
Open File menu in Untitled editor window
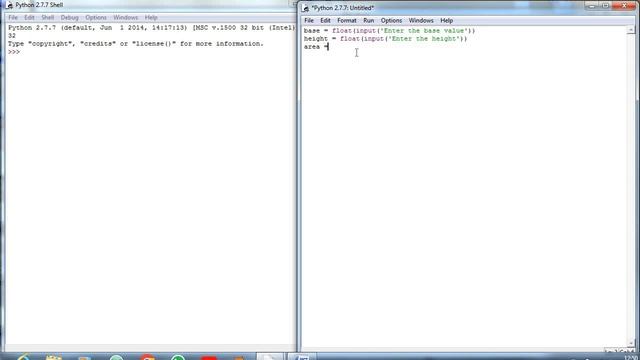click(309, 20)
